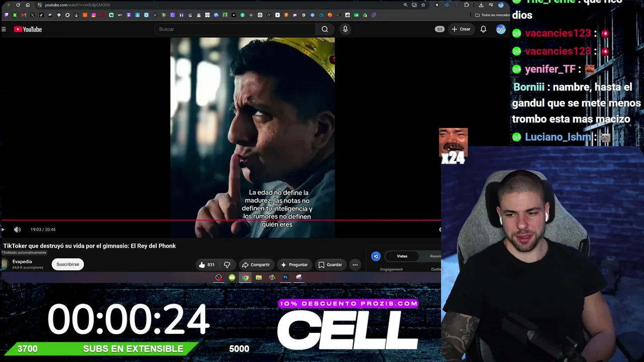The width and height of the screenshot is (644, 362).
Task: Open the Evapedia channel name link
Action: pos(22,261)
